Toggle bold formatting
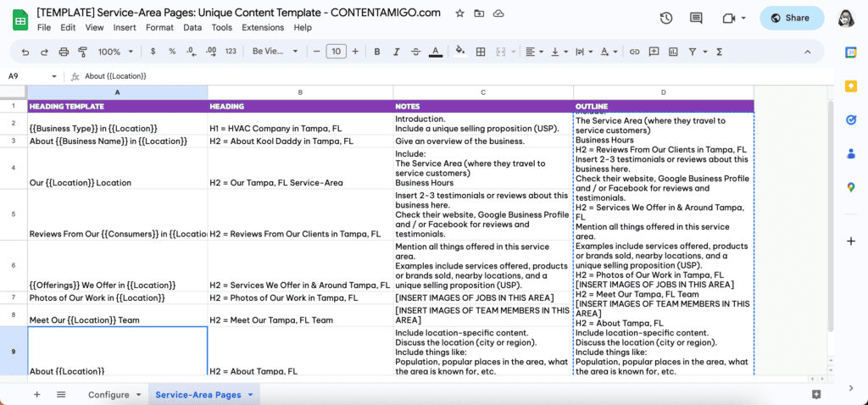868x405 pixels. point(377,52)
